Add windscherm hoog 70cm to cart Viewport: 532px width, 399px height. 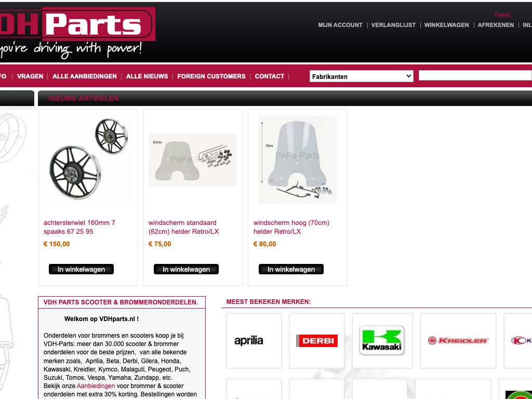[x=291, y=269]
